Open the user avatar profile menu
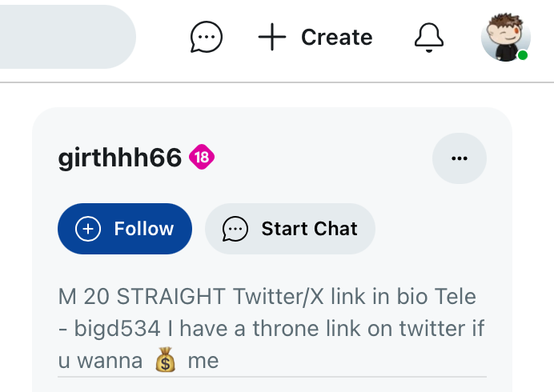 506,37
